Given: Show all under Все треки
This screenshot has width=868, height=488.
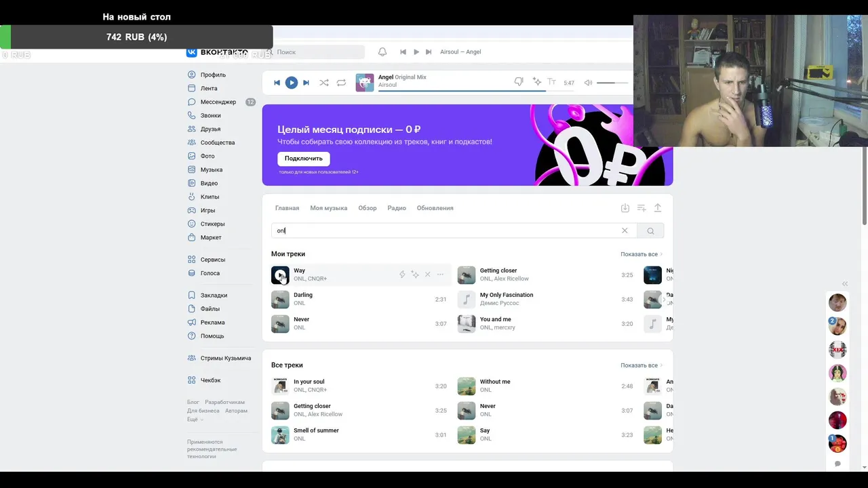Looking at the screenshot, I should pyautogui.click(x=642, y=365).
